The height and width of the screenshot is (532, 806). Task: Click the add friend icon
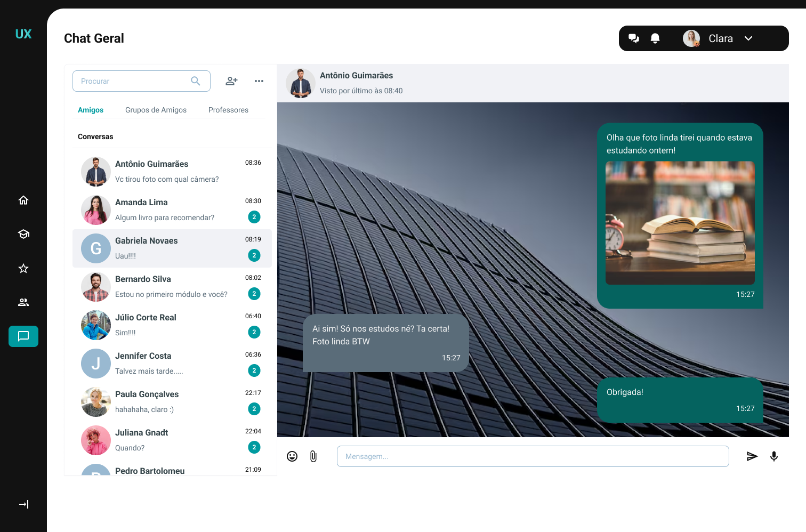231,81
